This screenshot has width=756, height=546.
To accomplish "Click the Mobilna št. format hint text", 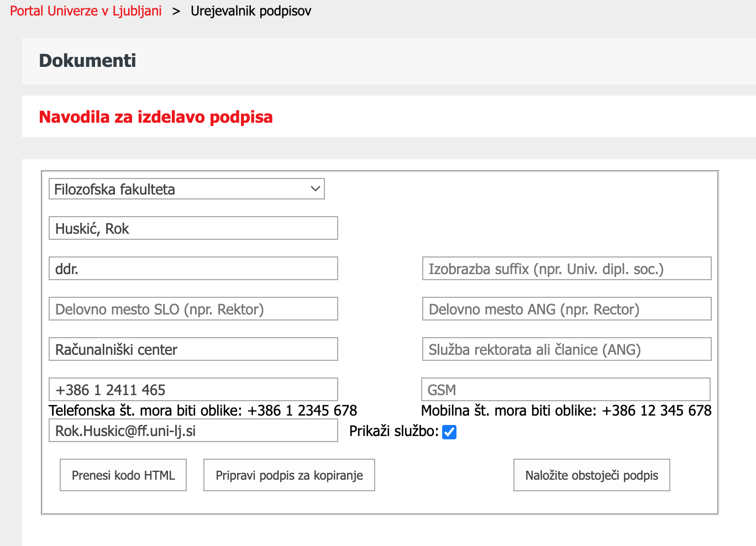I will click(x=566, y=411).
